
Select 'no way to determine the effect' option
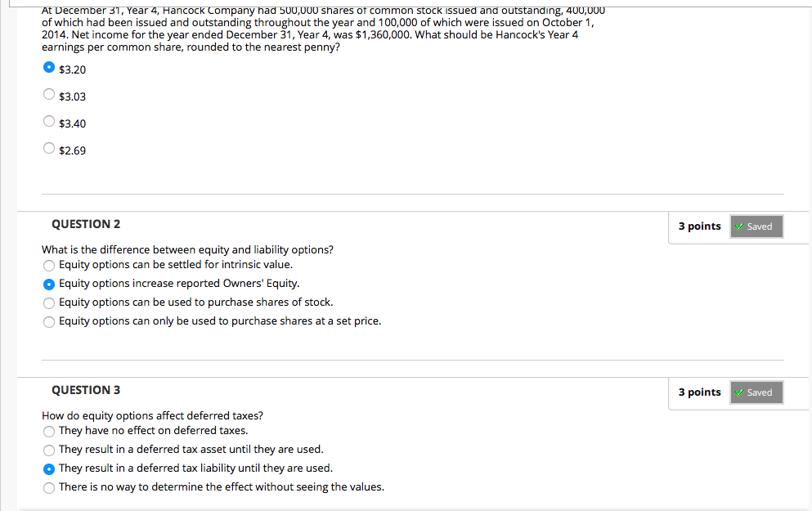tap(49, 487)
